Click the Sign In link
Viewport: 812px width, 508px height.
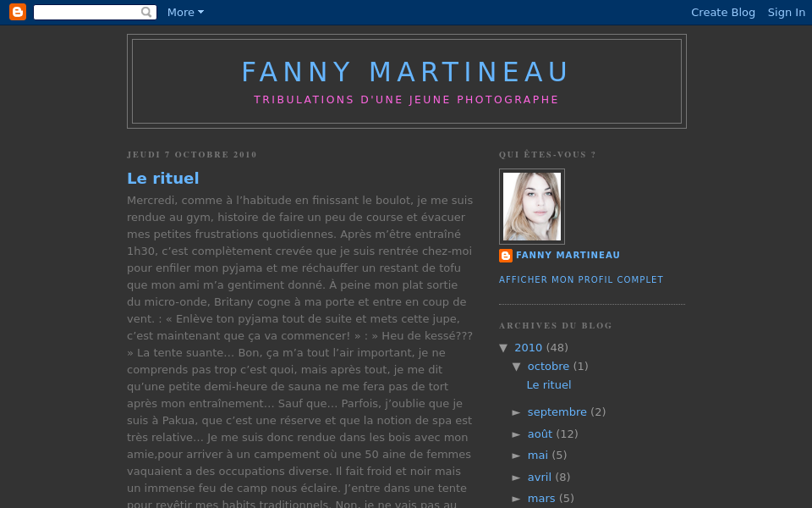(786, 12)
